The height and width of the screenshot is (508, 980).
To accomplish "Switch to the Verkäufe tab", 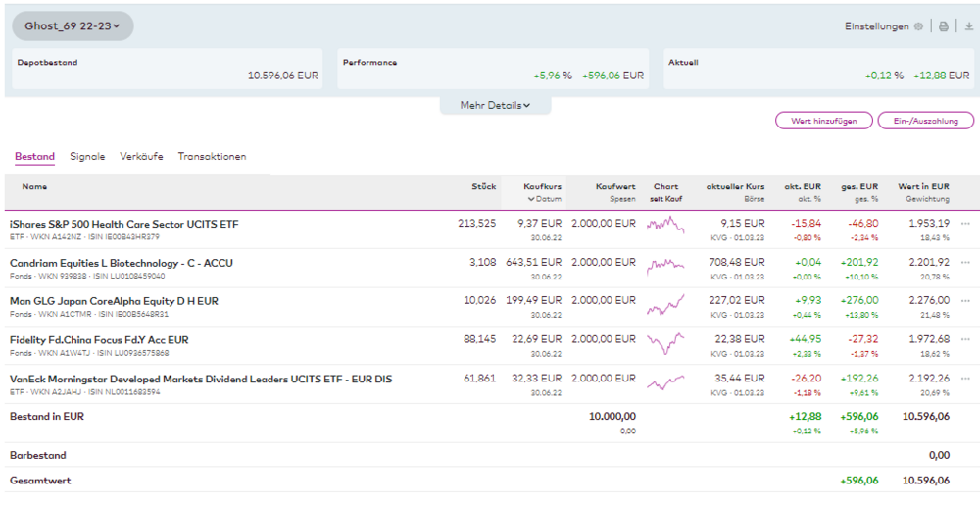I will tap(141, 157).
